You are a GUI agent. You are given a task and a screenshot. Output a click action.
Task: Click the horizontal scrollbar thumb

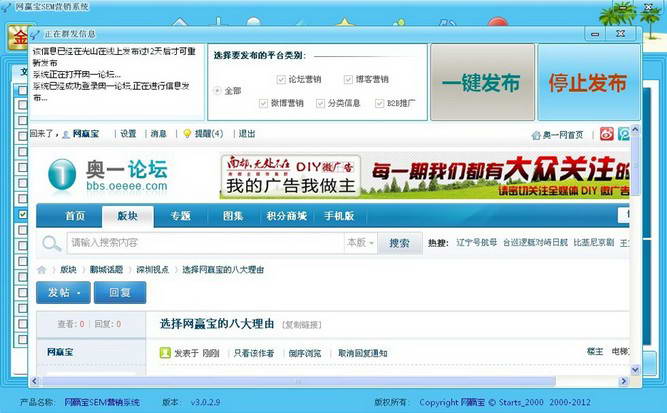[x=298, y=381]
